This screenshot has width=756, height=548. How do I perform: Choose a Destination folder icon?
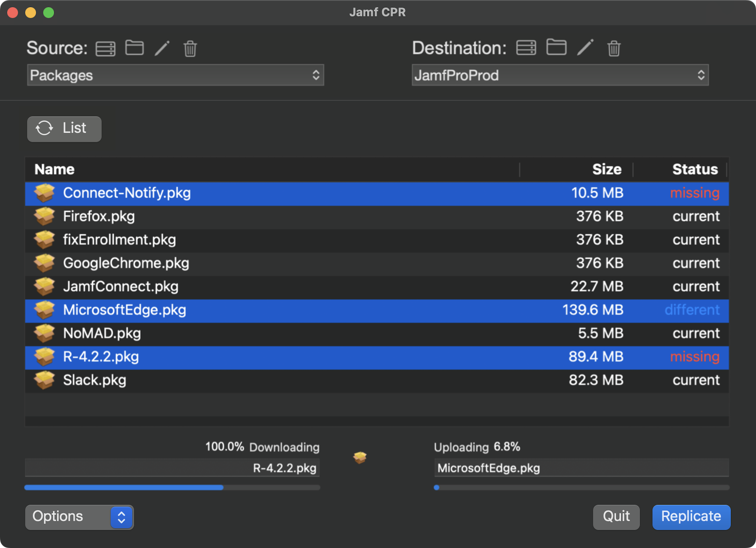tap(556, 47)
